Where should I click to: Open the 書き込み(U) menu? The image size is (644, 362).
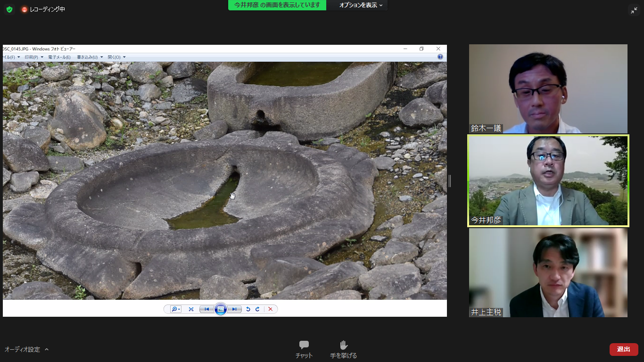90,57
